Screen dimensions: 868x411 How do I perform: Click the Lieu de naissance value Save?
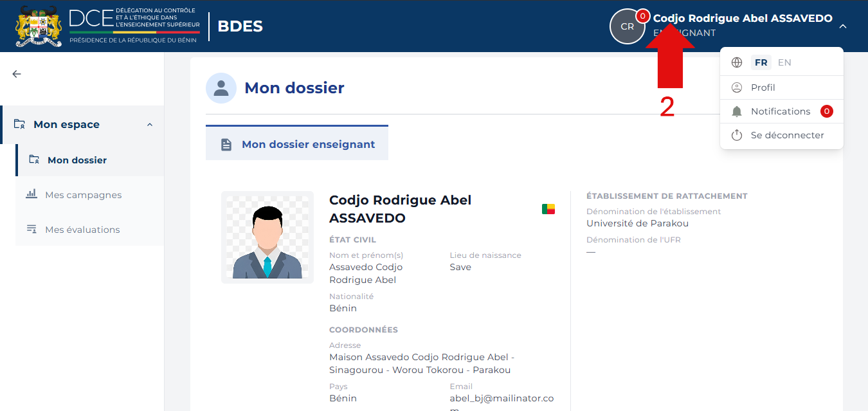[460, 267]
